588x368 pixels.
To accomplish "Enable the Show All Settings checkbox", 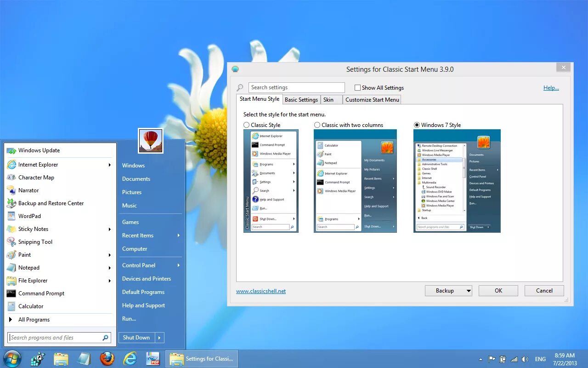I will point(357,87).
